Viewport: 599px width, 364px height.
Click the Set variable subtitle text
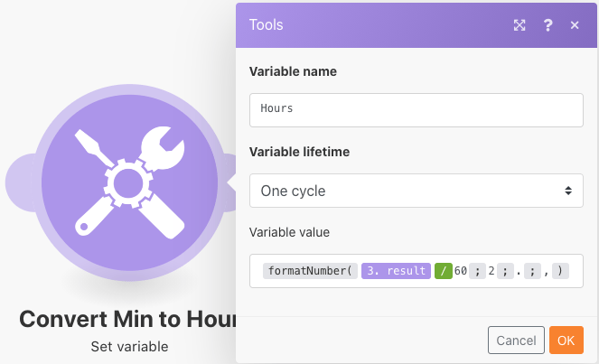(129, 347)
